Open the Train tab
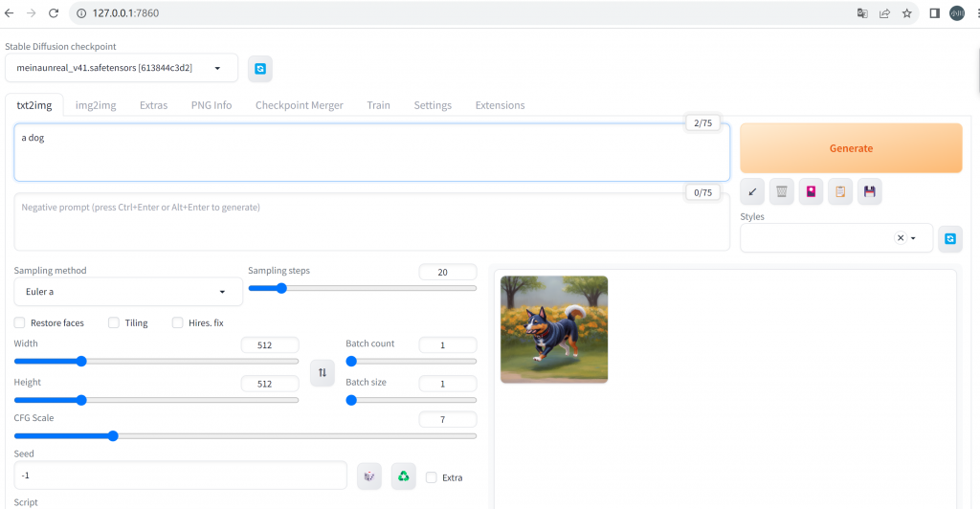This screenshot has height=509, width=980. click(x=378, y=105)
